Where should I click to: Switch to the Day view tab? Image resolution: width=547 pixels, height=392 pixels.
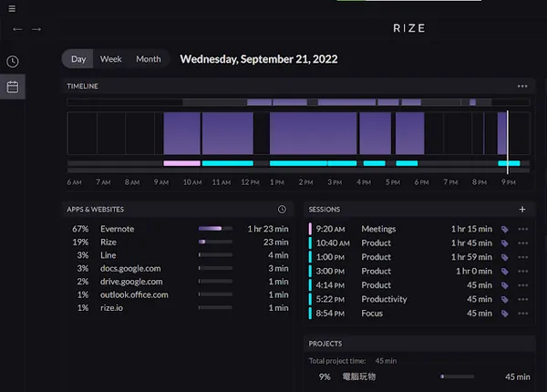78,59
